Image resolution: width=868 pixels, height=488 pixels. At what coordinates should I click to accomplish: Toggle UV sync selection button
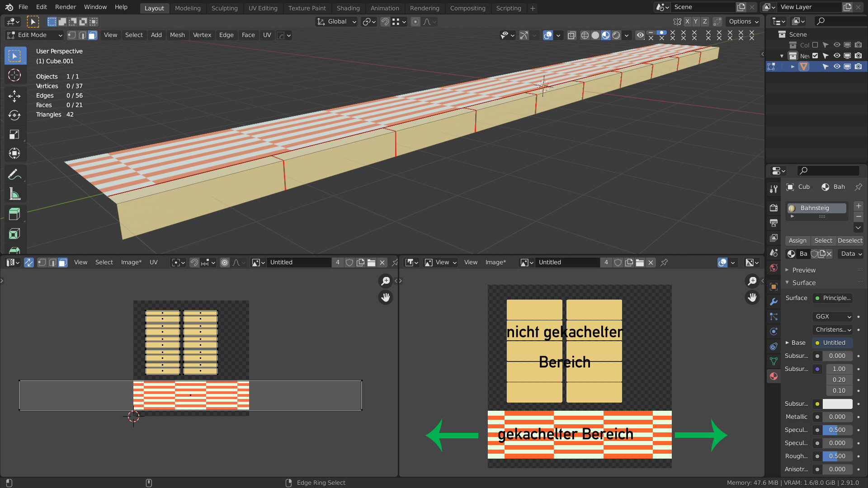[x=28, y=263]
